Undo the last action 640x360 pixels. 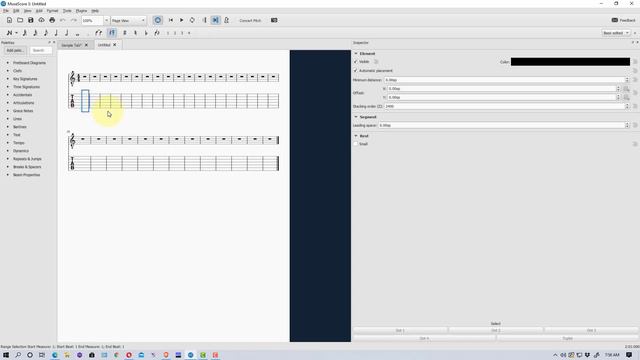coord(63,20)
